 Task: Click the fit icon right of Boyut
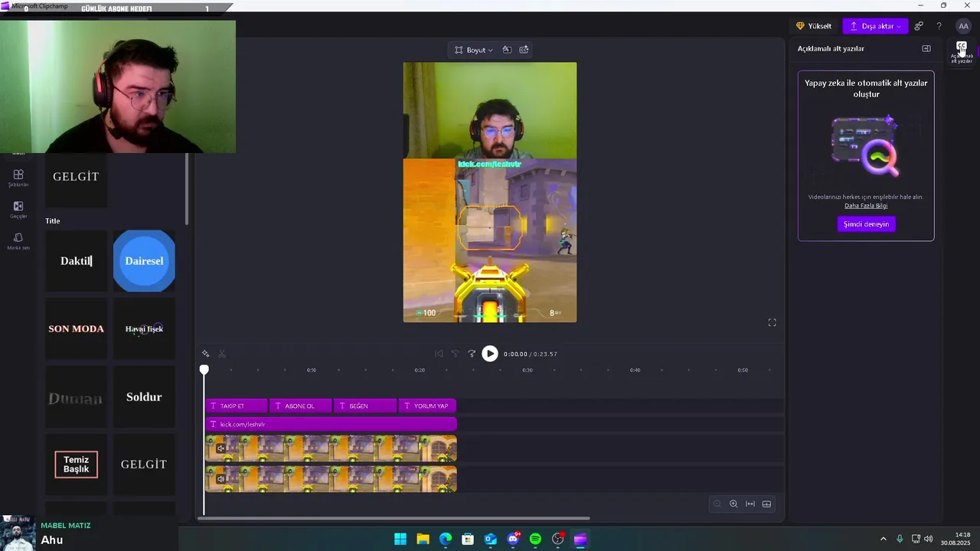click(x=507, y=50)
